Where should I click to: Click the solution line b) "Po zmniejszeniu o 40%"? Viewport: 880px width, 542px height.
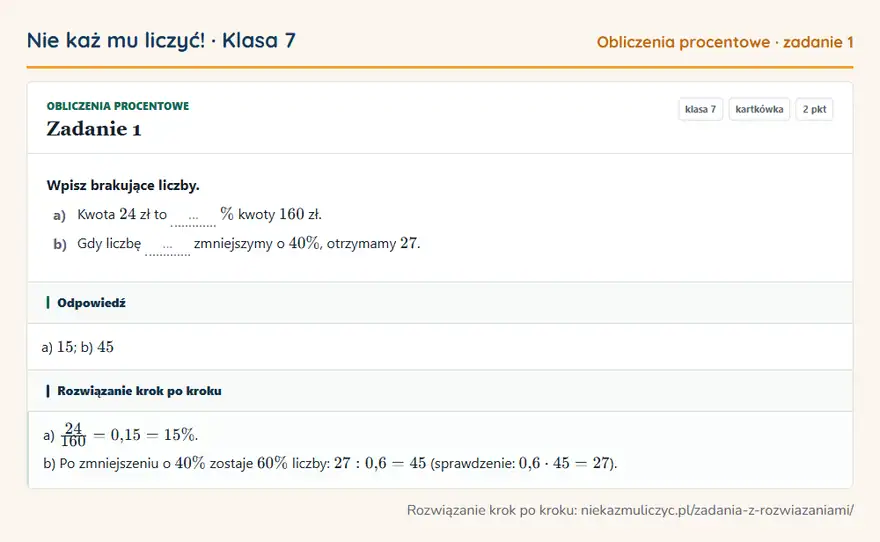(x=330, y=463)
